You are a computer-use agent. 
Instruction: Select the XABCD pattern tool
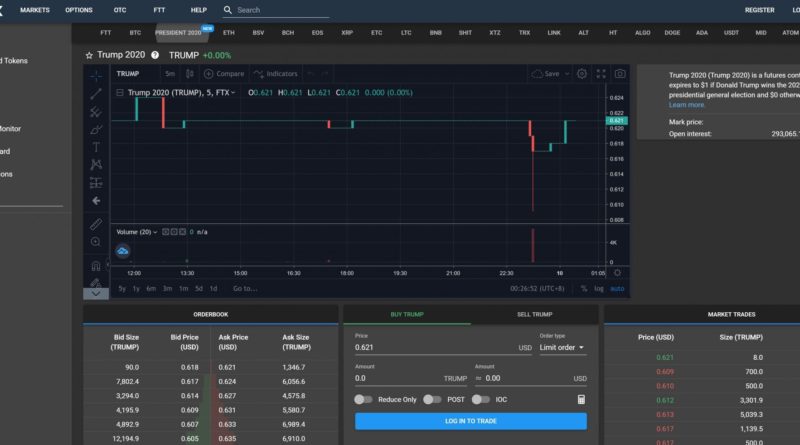coord(96,165)
